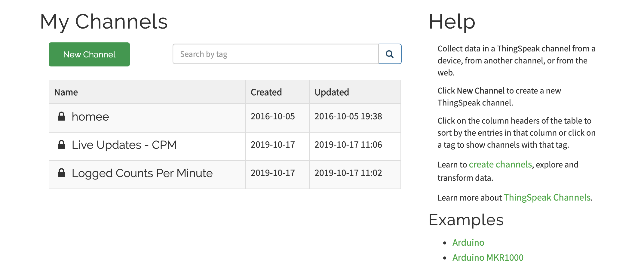Image resolution: width=644 pixels, height=261 pixels.
Task: Select created date in Logged Counts Per Minute row
Action: click(x=273, y=173)
